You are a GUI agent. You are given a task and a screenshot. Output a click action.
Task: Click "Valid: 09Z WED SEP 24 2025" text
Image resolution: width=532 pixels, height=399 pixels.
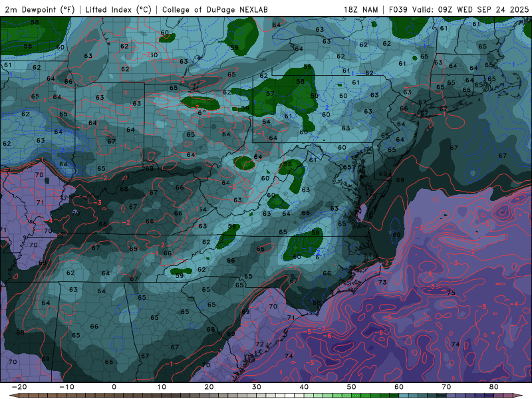471,10
